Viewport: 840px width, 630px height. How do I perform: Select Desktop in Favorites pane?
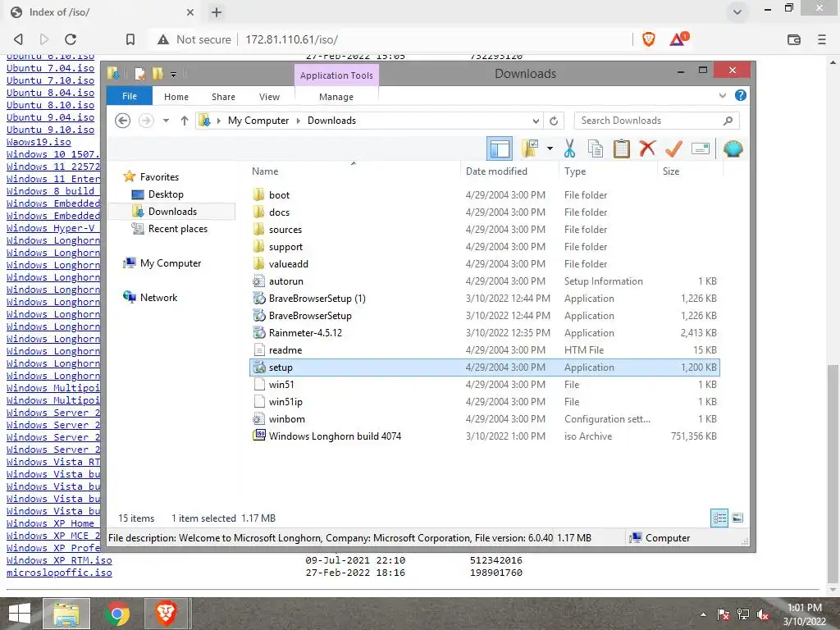click(x=166, y=194)
